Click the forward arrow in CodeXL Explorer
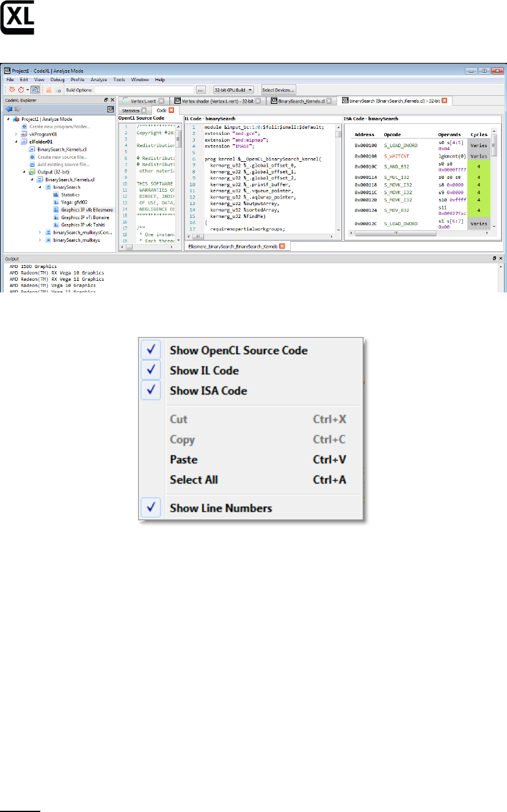Viewport: 507px width, 812px height. click(16, 109)
